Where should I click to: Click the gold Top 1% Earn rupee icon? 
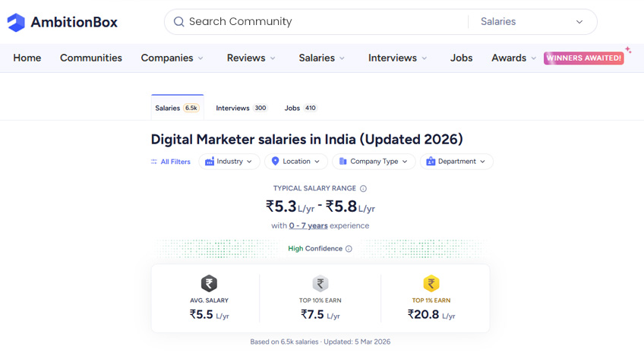(x=431, y=283)
